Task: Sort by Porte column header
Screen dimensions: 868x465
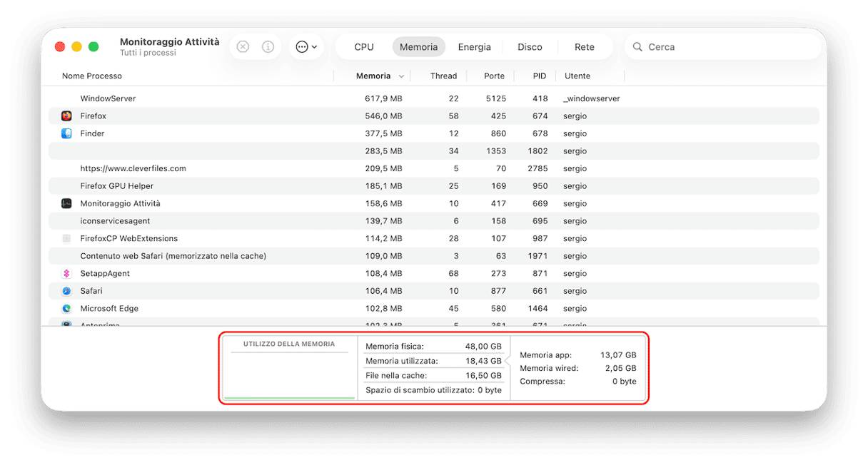Action: (x=494, y=76)
